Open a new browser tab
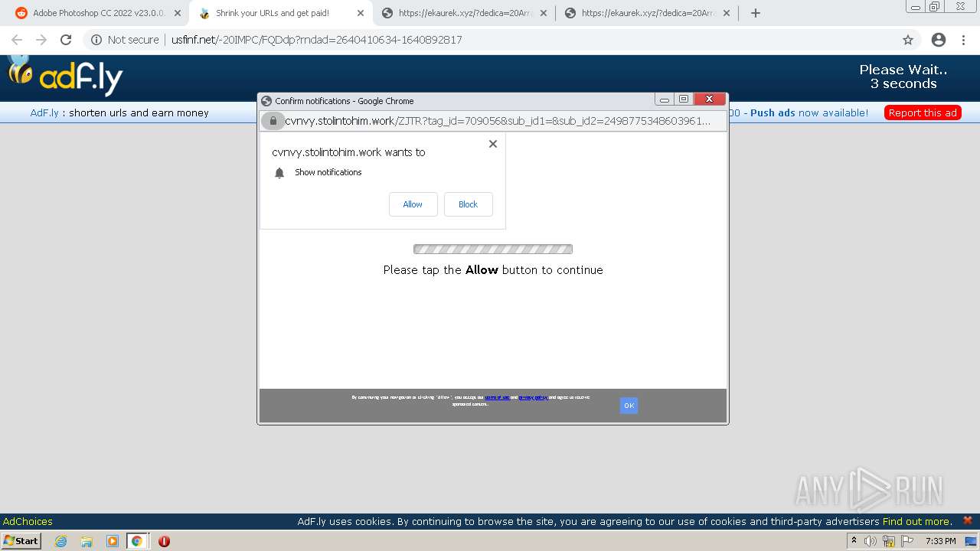This screenshot has height=551, width=980. pos(756,13)
